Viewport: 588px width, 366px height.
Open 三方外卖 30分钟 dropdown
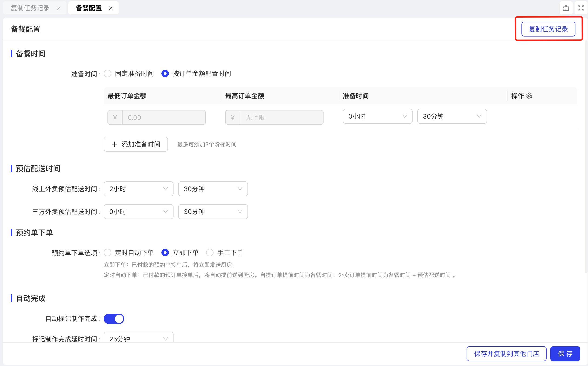click(213, 212)
